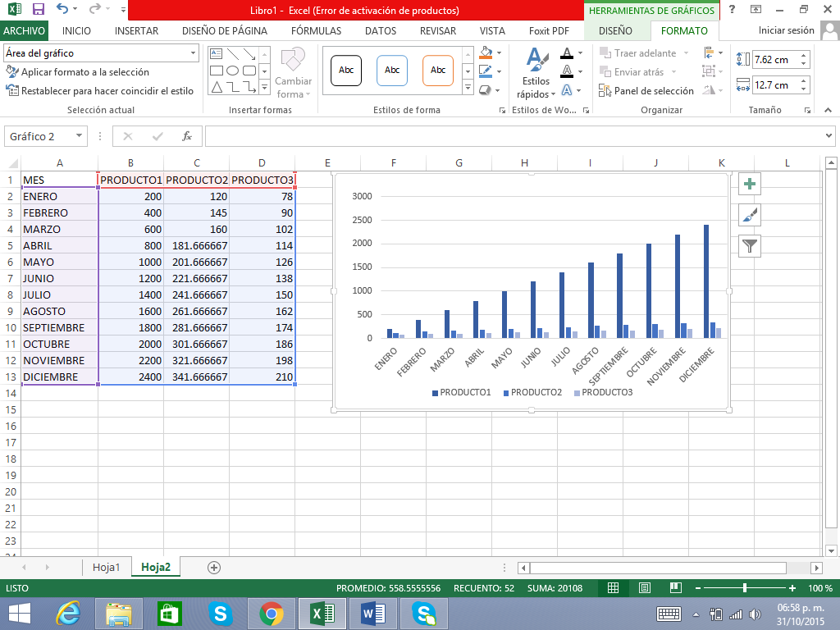The image size is (840, 630).
Task: Open the Name Box dropdown arrow
Action: (80, 136)
